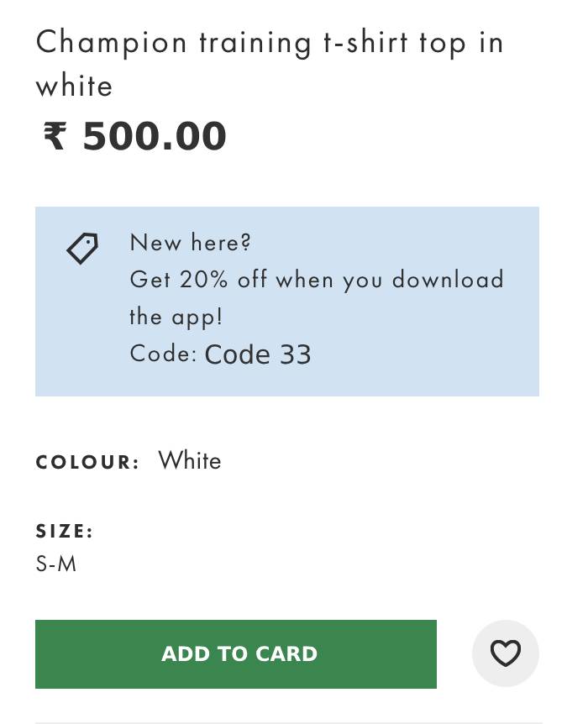The image size is (588, 724).
Task: Click the S-M size value
Action: (x=56, y=564)
